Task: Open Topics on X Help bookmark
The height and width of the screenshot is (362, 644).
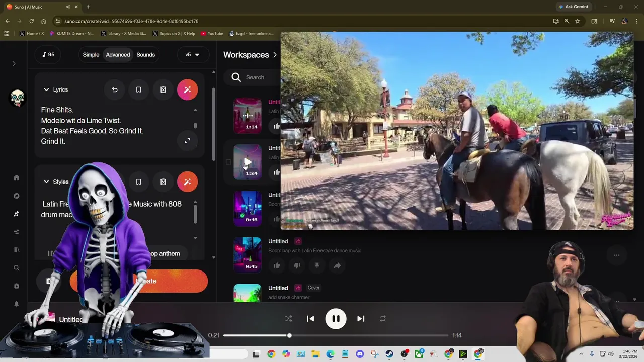Action: (174, 34)
